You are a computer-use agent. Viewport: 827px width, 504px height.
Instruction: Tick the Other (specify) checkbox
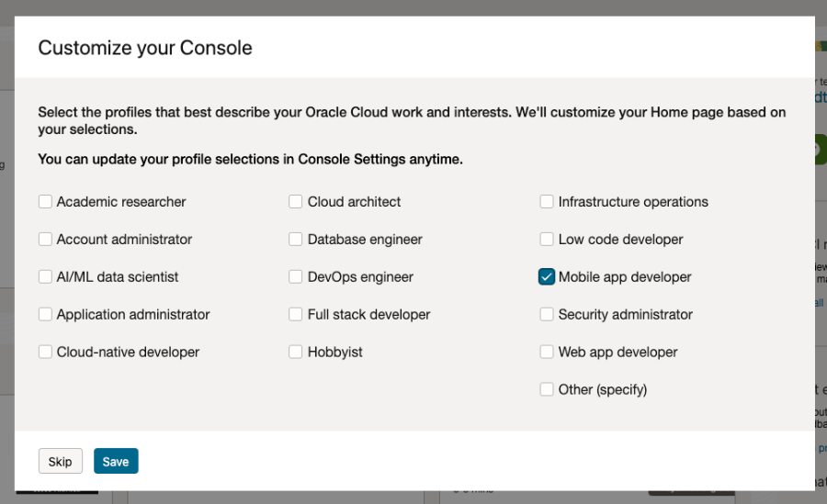[x=547, y=389]
